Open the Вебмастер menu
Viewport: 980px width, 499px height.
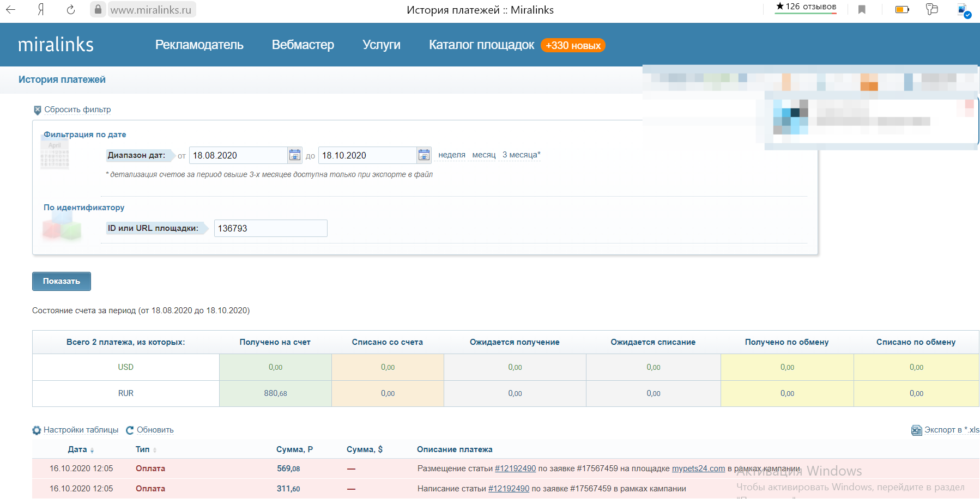click(303, 45)
